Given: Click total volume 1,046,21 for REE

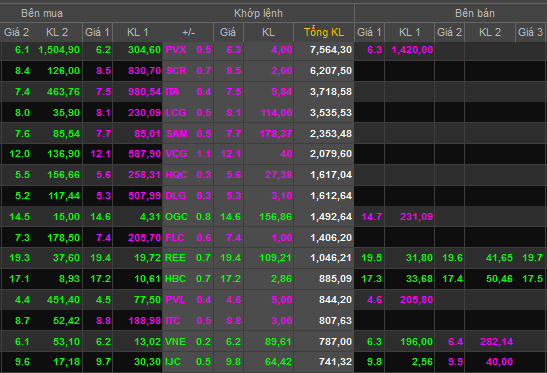Looking at the screenshot, I should 331,258.
